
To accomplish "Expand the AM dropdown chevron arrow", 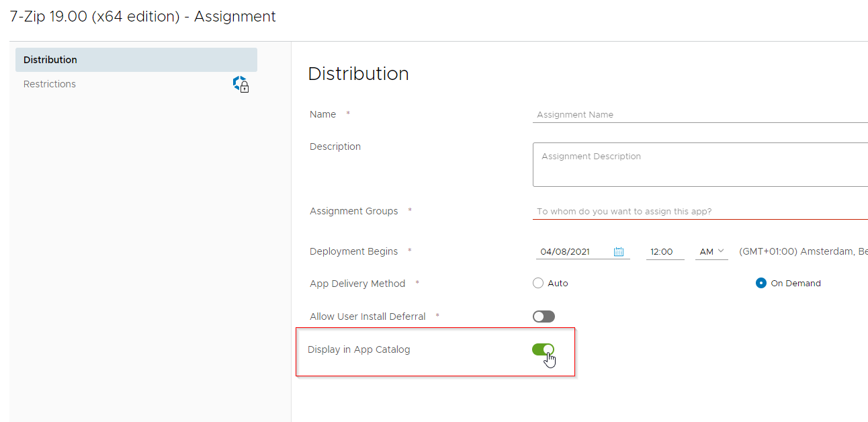I will point(722,251).
